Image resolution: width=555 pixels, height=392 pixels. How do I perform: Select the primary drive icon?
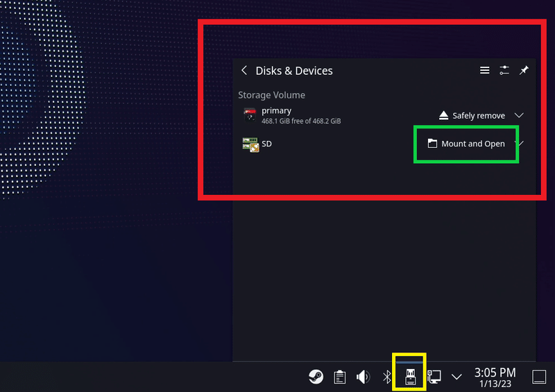tap(250, 115)
